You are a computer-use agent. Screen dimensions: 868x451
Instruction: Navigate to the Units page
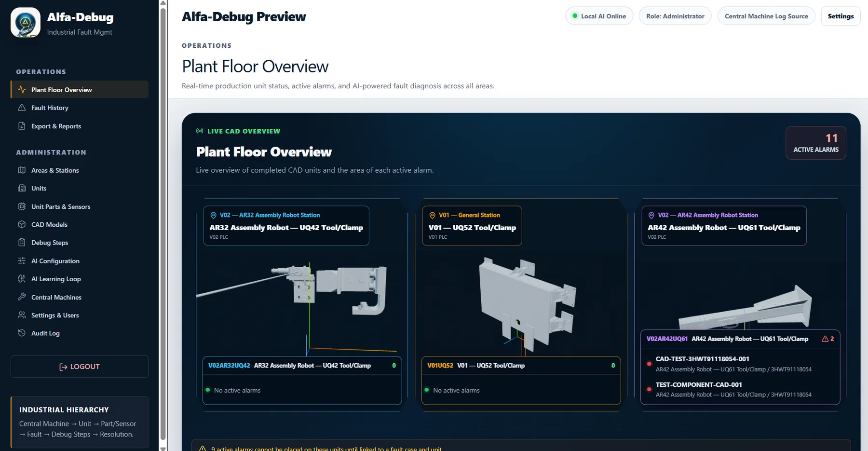(x=80, y=188)
